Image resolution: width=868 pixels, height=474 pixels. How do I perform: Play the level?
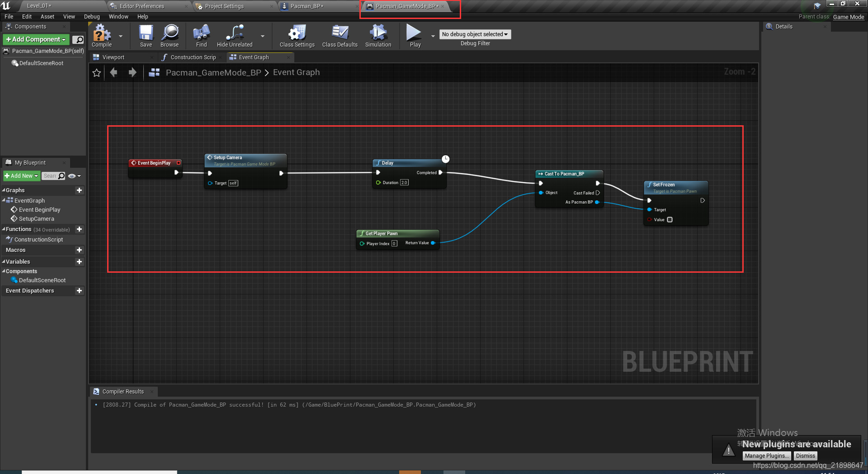tap(415, 36)
